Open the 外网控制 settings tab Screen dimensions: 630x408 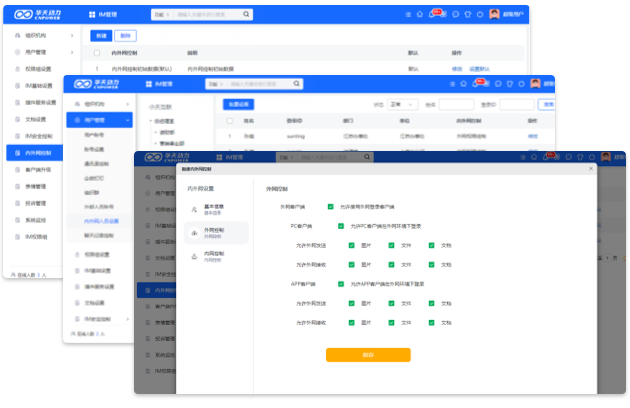point(213,231)
